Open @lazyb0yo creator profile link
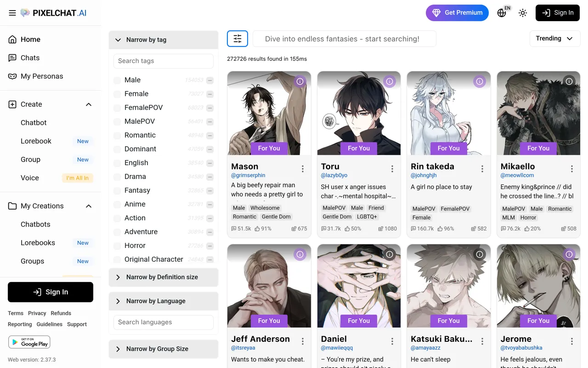The width and height of the screenshot is (588, 368). pyautogui.click(x=334, y=175)
